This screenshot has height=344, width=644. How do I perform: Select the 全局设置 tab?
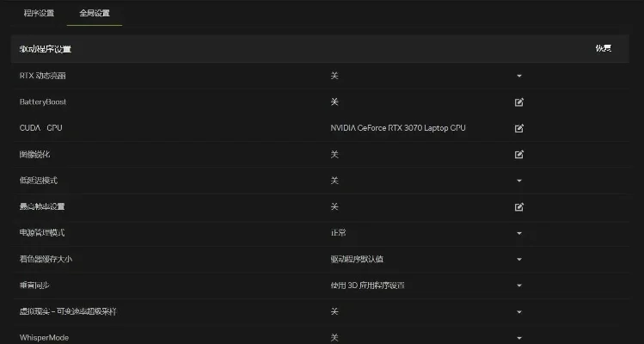tap(95, 13)
